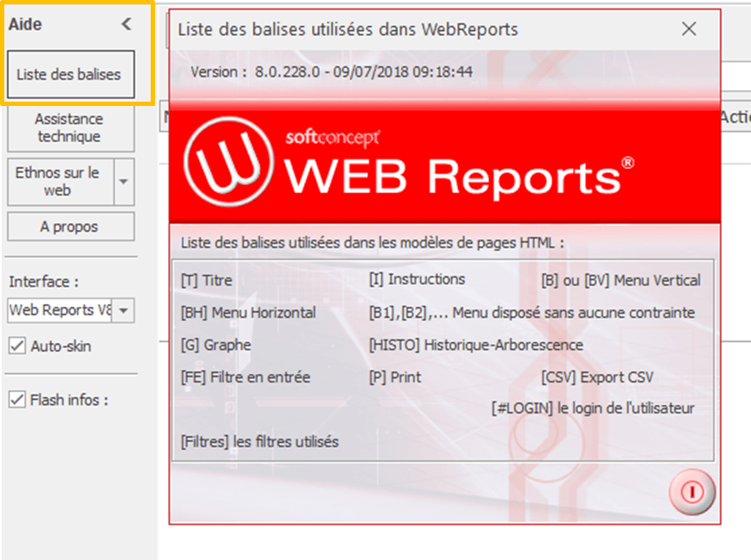Click the round red power button in the dialog
Image resolution: width=751 pixels, height=560 pixels.
pyautogui.click(x=692, y=491)
